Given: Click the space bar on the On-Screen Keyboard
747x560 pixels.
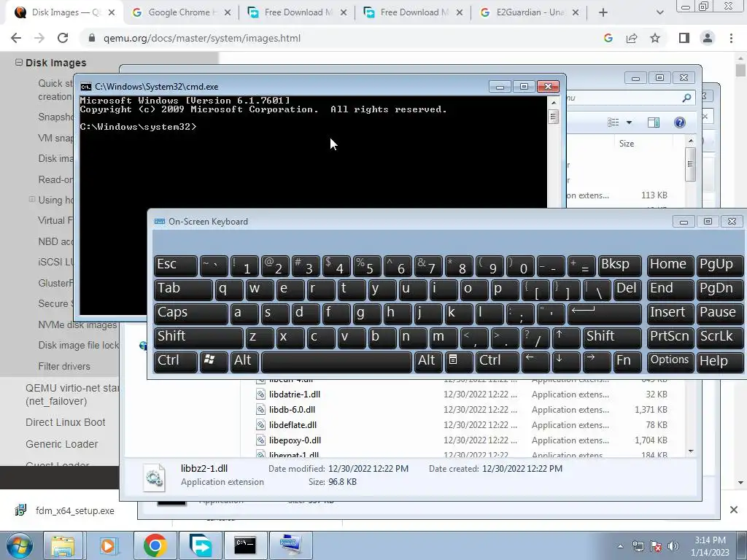Looking at the screenshot, I should click(x=336, y=362).
